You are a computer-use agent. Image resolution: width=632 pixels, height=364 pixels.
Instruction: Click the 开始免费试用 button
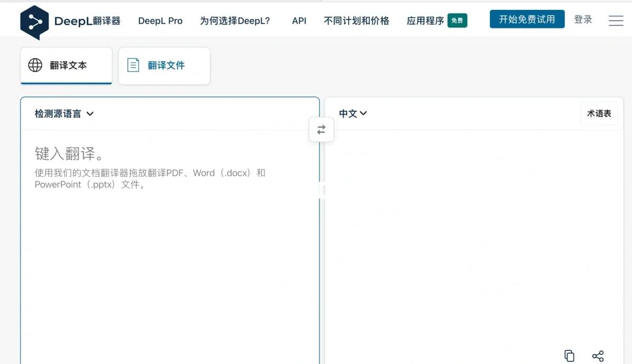click(x=527, y=19)
